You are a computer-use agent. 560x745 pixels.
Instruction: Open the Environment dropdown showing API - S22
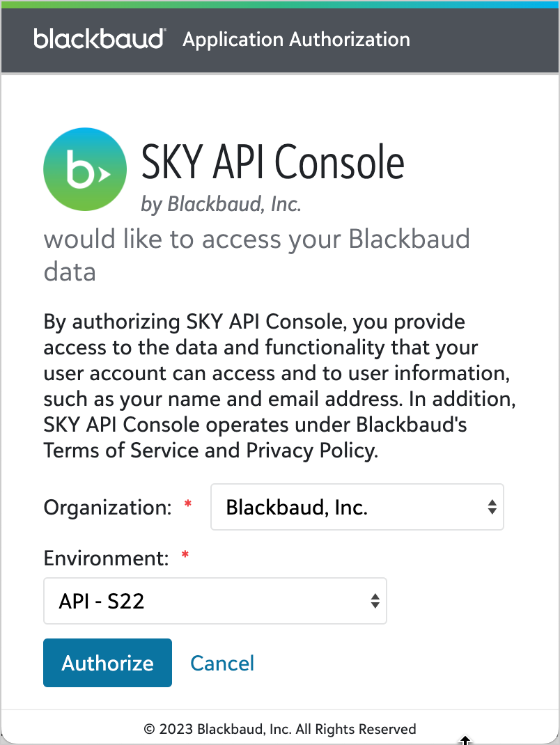tap(215, 601)
